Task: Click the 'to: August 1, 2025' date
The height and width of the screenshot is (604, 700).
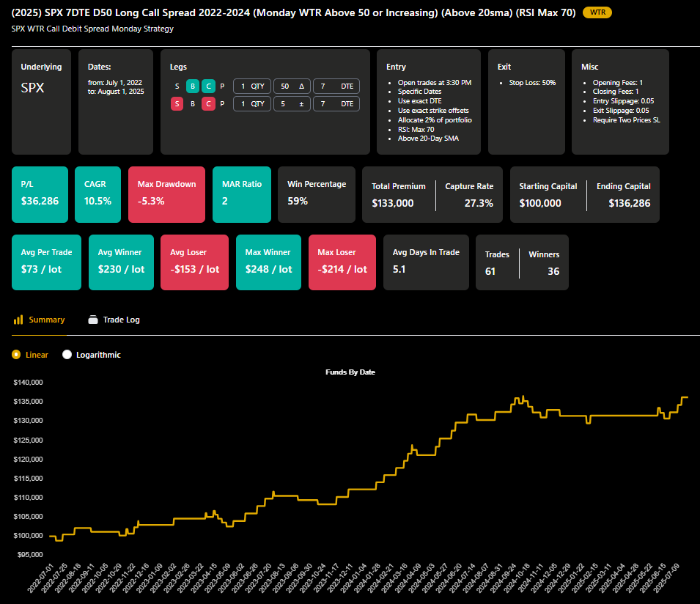Action: (116, 92)
